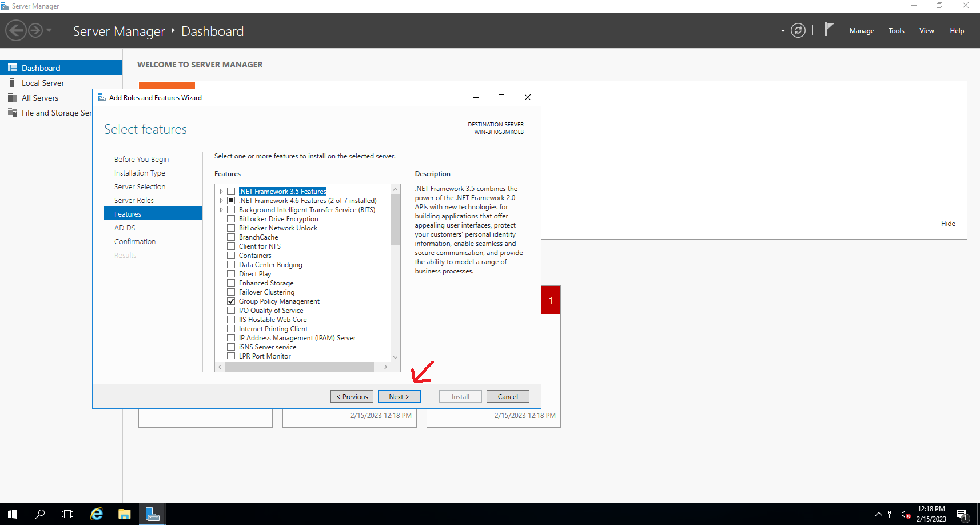
Task: Check Failover Clustering checkbox
Action: pos(231,292)
